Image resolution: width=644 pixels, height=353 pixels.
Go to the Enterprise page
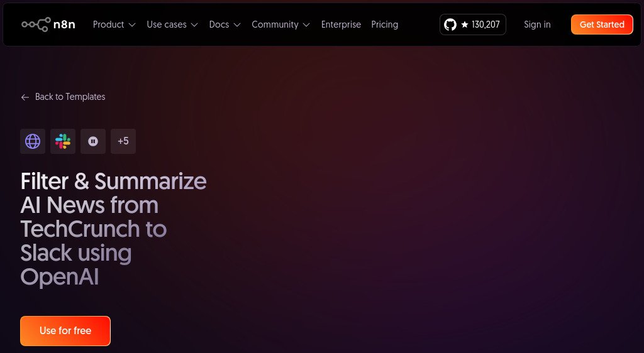(341, 24)
